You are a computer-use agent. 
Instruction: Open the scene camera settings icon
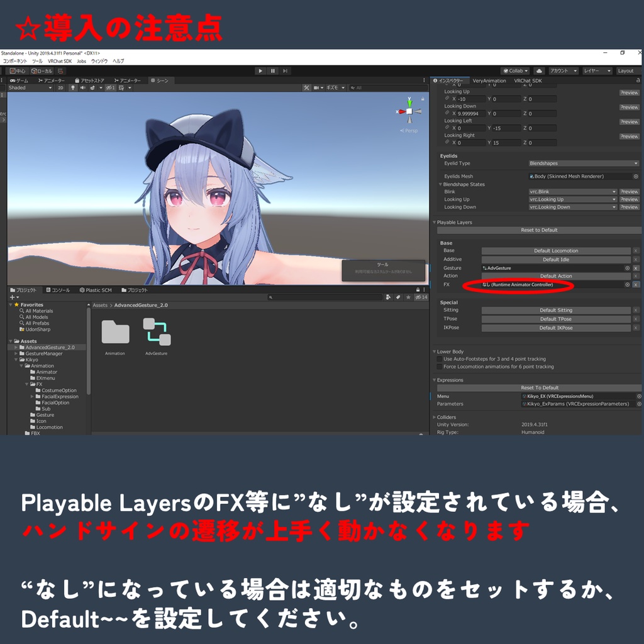(x=317, y=87)
